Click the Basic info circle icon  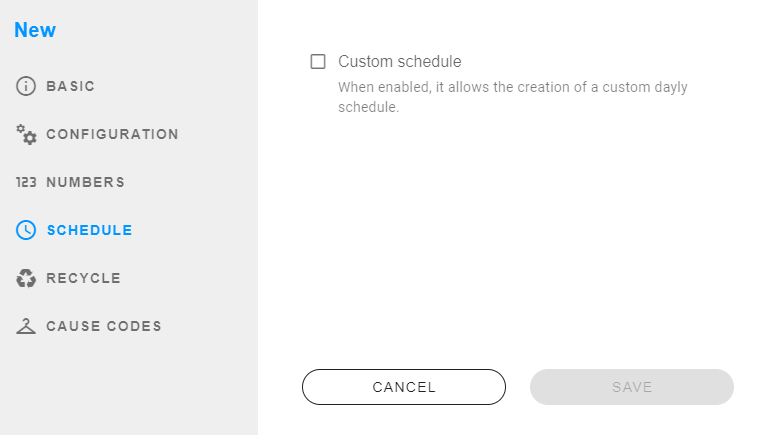pyautogui.click(x=26, y=86)
